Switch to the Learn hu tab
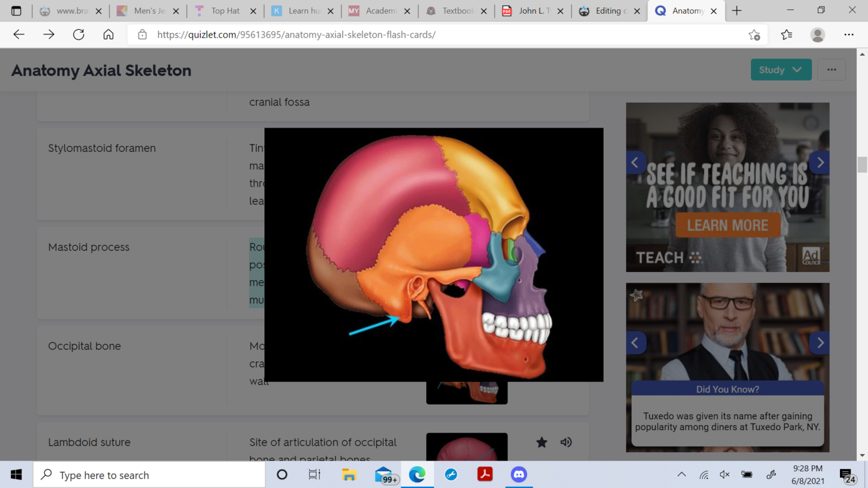Viewport: 868px width, 488px height. coord(303,10)
